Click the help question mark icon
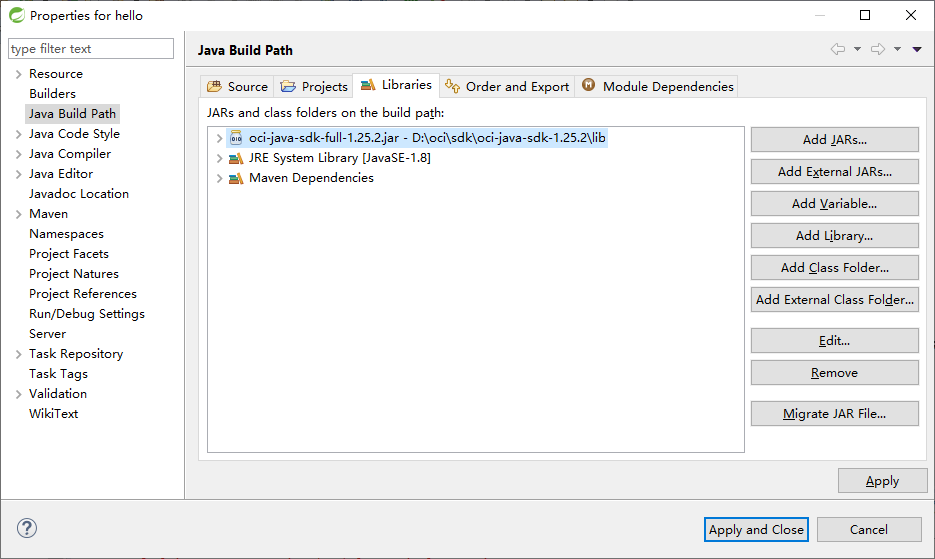Screen dimensions: 935x559 tap(27, 529)
